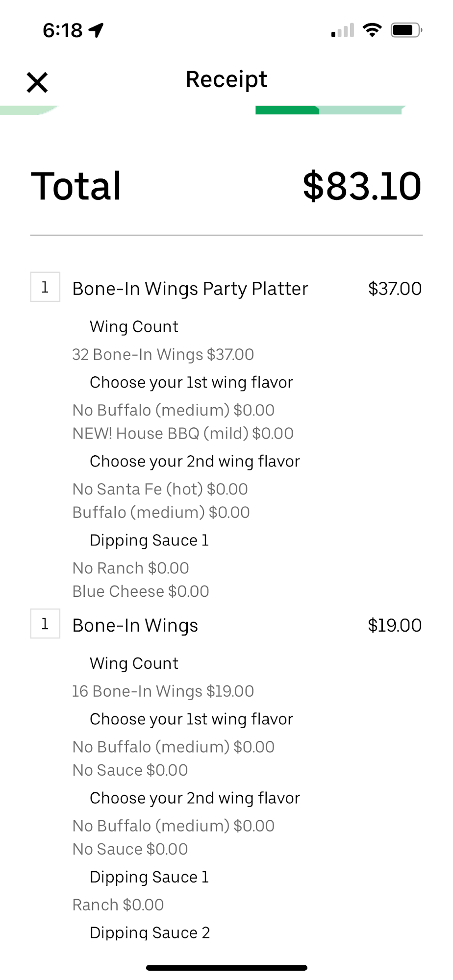Select the Bone-In Wings $19.00 item name
453x980 pixels.
pos(135,626)
